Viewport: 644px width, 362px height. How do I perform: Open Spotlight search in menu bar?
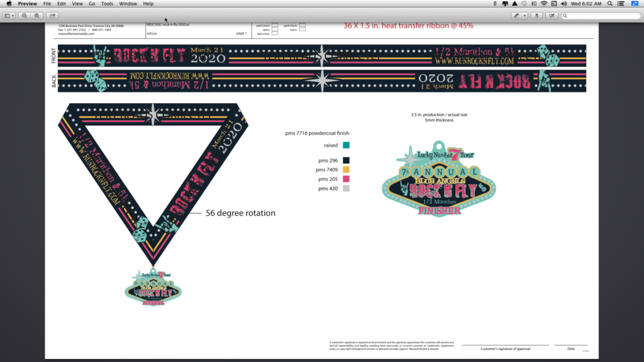point(610,4)
